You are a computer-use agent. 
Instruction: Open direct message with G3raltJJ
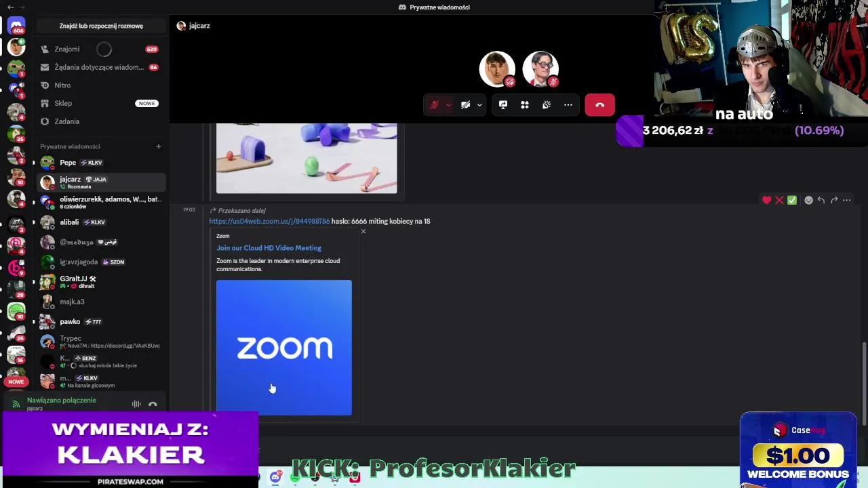pyautogui.click(x=101, y=282)
